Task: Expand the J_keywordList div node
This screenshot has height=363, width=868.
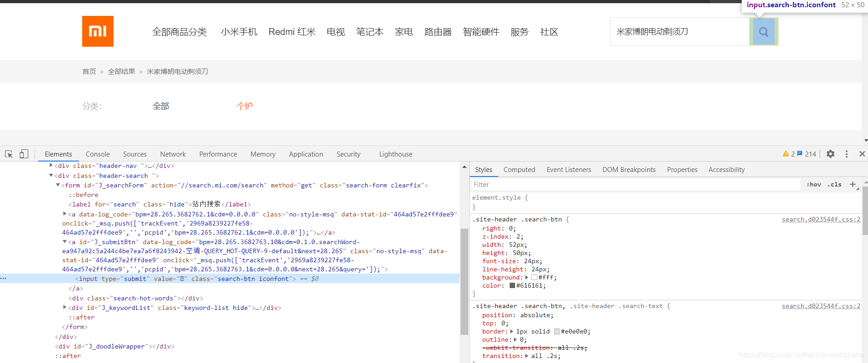Action: click(64, 308)
